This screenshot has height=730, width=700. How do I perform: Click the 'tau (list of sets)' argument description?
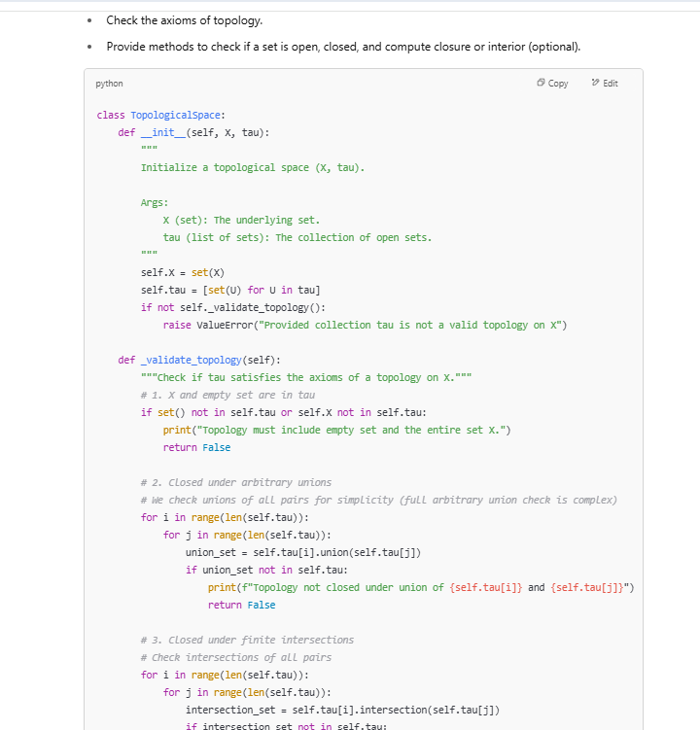(297, 237)
